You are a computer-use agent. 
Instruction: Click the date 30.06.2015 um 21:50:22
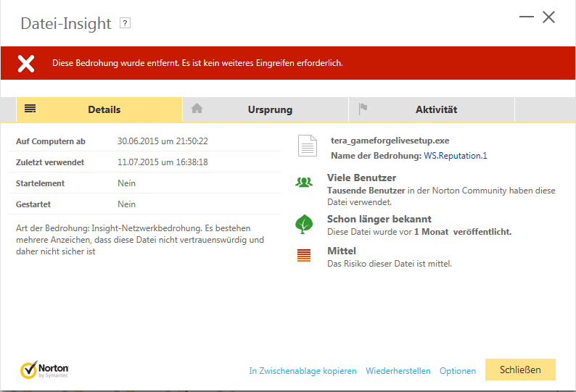(x=162, y=141)
